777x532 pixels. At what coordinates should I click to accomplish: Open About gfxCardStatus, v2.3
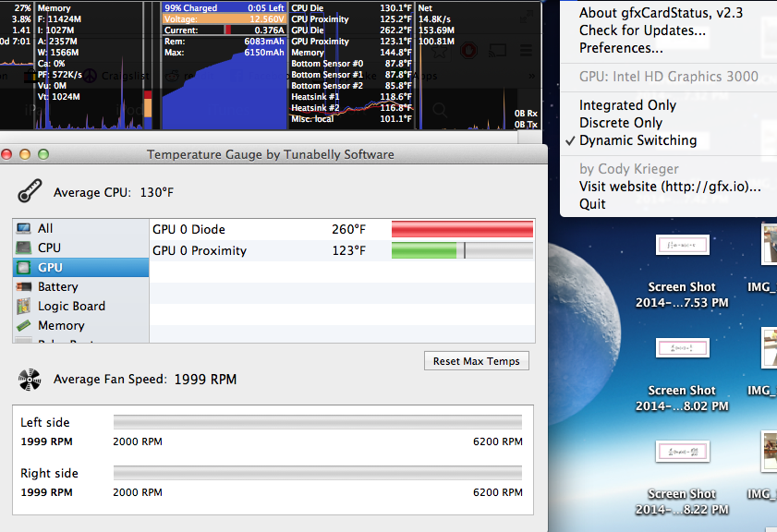pyautogui.click(x=661, y=13)
